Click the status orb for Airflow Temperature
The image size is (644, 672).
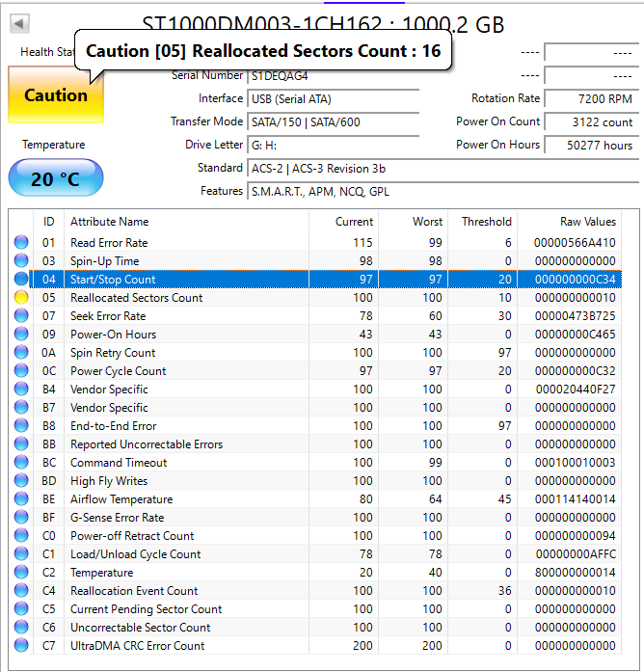[x=21, y=498]
